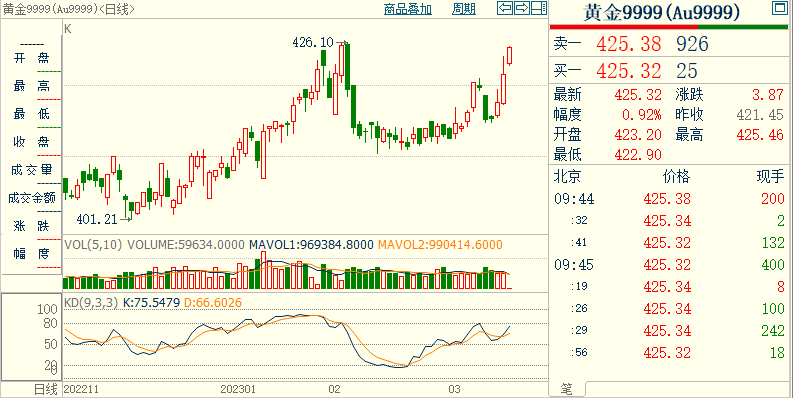Click the quote panel maximize square icon
This screenshot has width=793, height=398.
point(779,9)
